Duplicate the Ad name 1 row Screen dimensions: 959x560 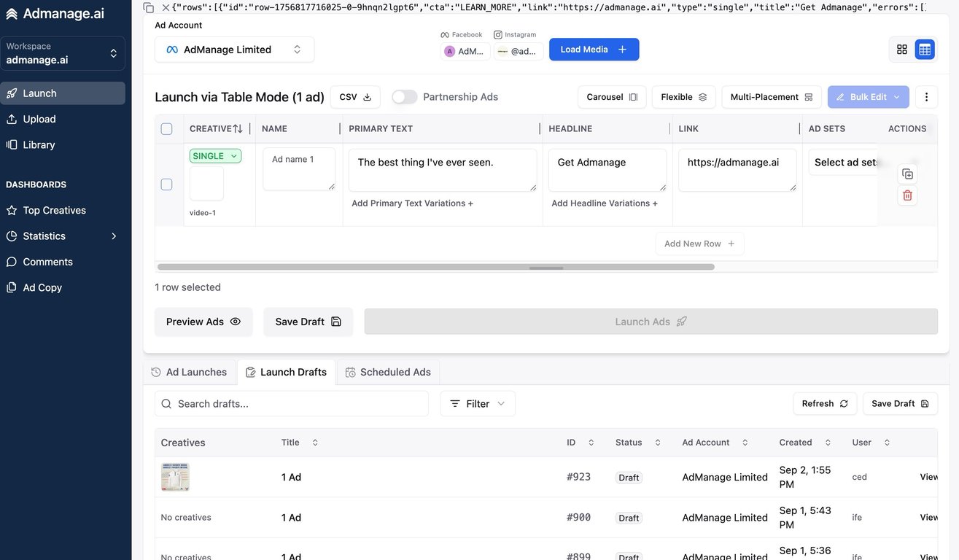click(x=907, y=174)
